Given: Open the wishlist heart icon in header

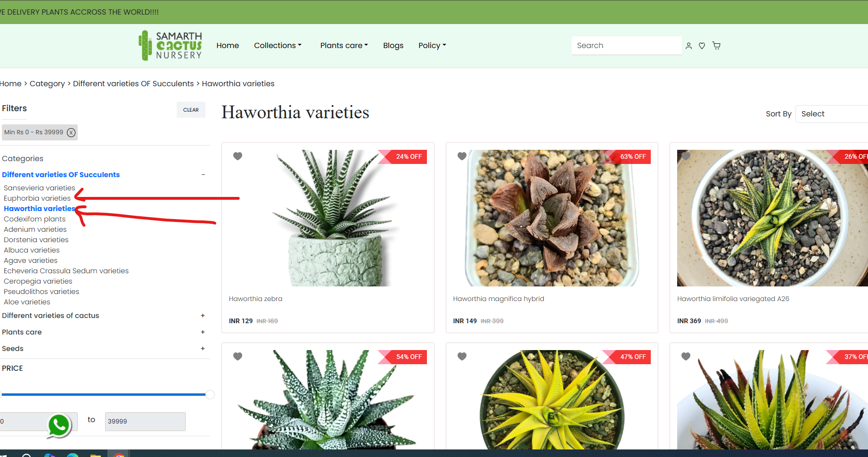Looking at the screenshot, I should click(702, 46).
